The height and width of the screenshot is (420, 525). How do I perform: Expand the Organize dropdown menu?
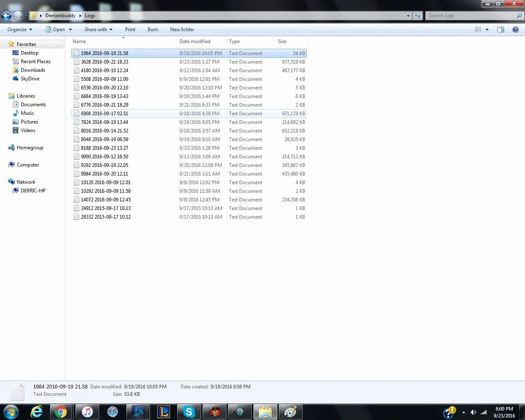20,30
